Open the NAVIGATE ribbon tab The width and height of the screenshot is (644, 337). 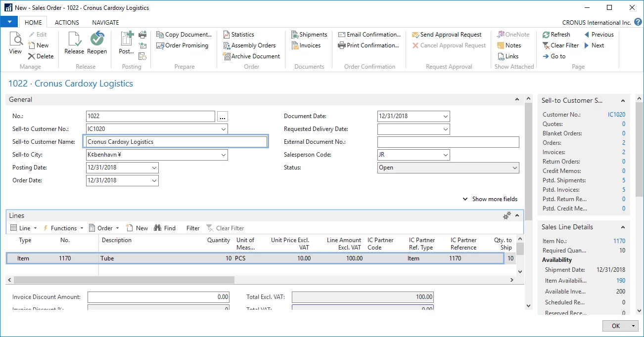pyautogui.click(x=105, y=22)
